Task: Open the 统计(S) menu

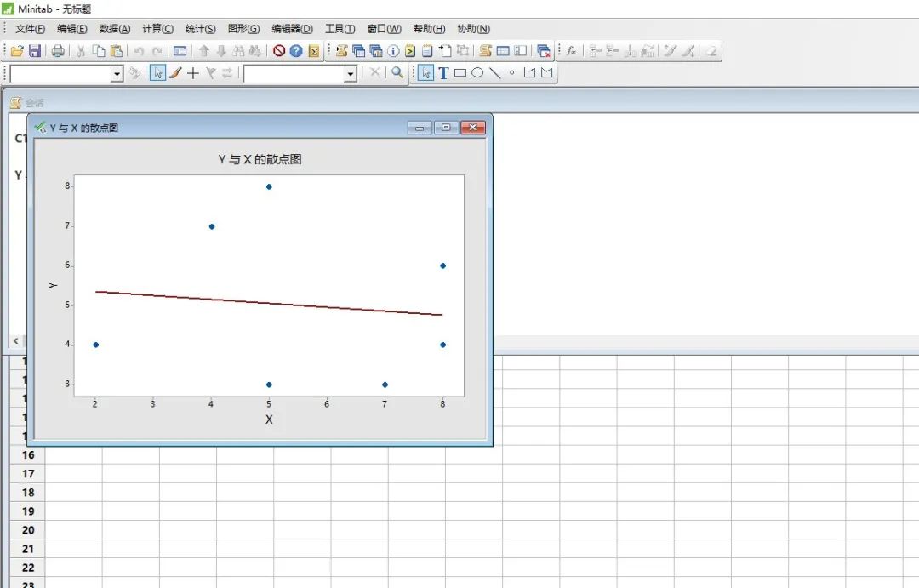Action: (x=201, y=29)
